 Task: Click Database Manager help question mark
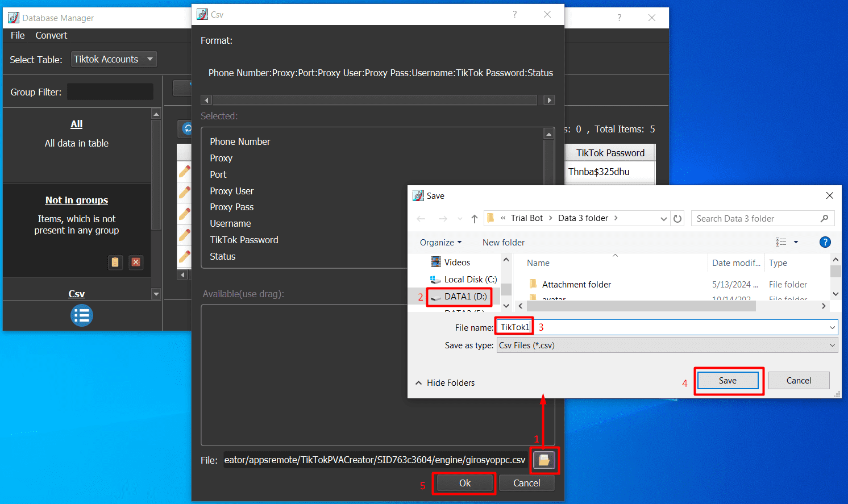pos(620,18)
